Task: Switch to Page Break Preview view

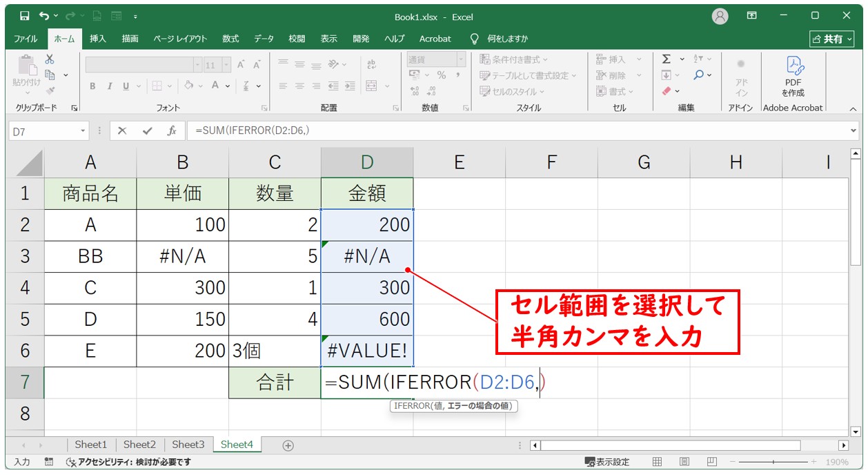Action: 710,462
